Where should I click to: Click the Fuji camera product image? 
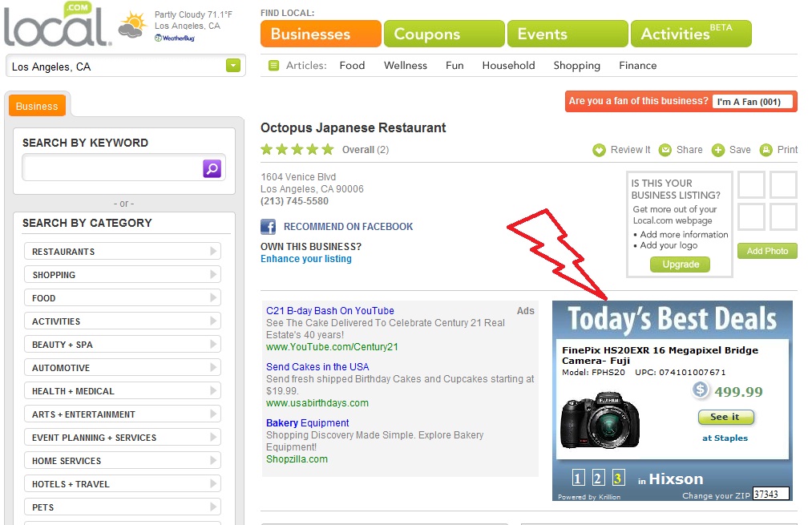click(600, 421)
